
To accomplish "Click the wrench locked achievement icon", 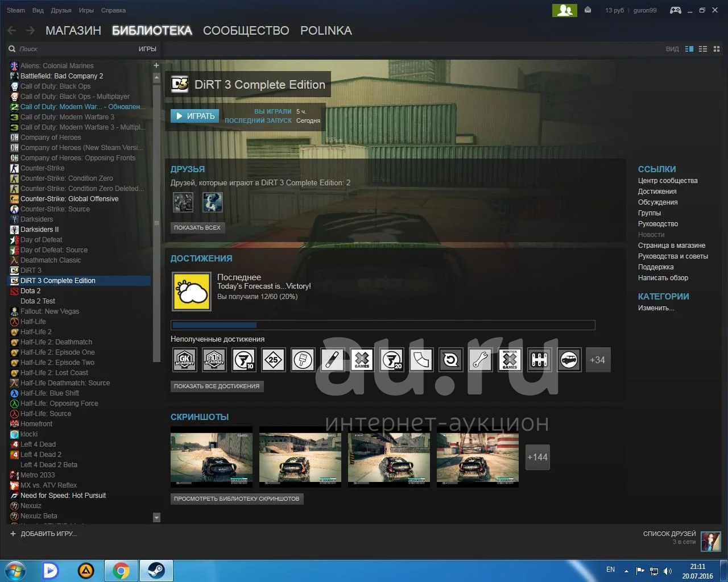I will pyautogui.click(x=481, y=360).
